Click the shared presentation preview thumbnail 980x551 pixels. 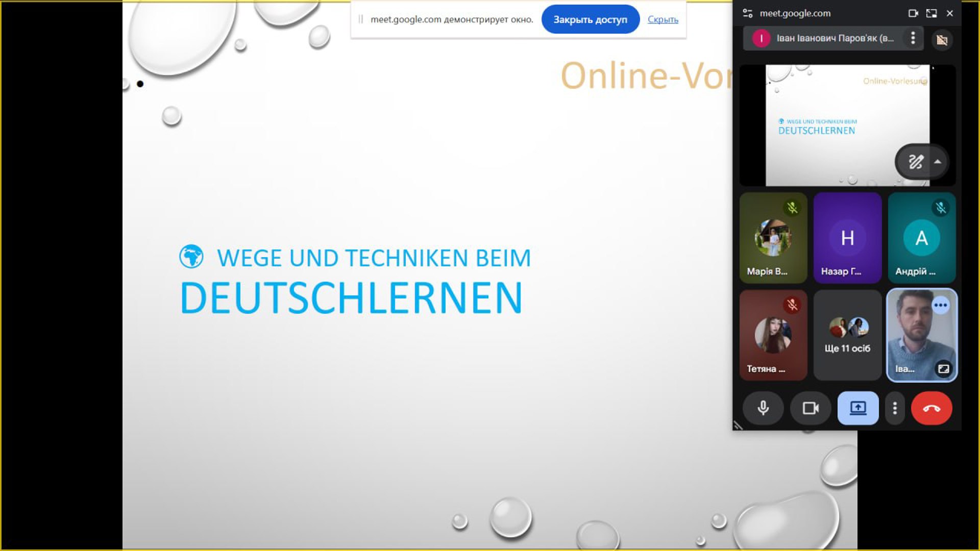pos(847,125)
